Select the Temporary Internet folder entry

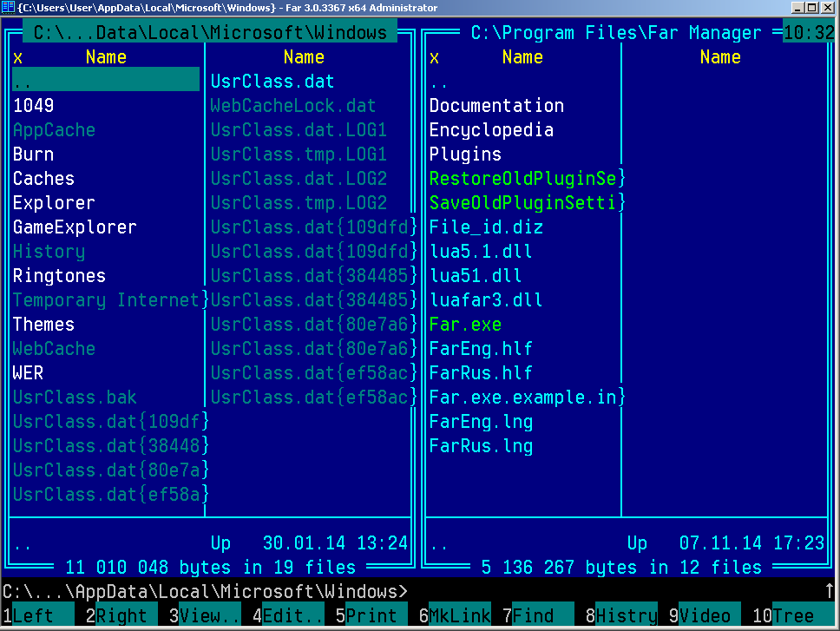[x=106, y=300]
